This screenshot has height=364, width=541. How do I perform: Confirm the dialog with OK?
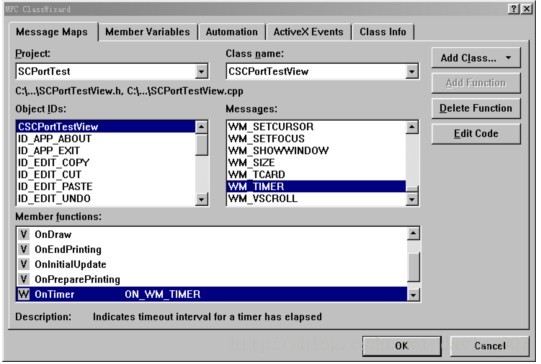point(402,346)
